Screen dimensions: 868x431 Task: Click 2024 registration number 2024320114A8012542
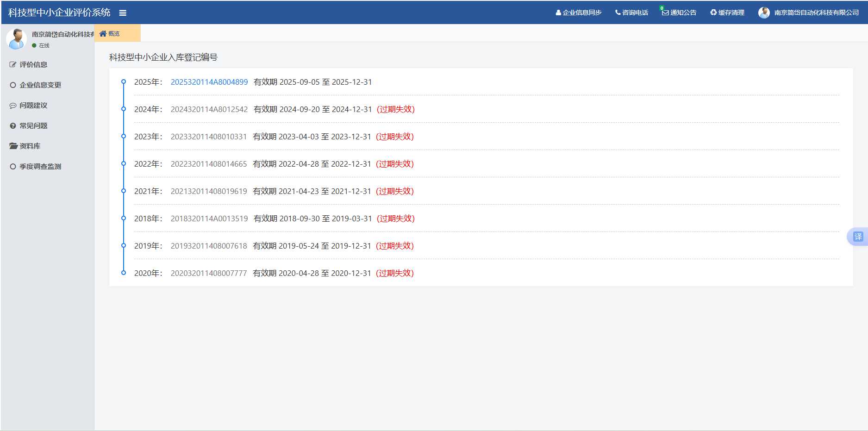[x=209, y=109]
